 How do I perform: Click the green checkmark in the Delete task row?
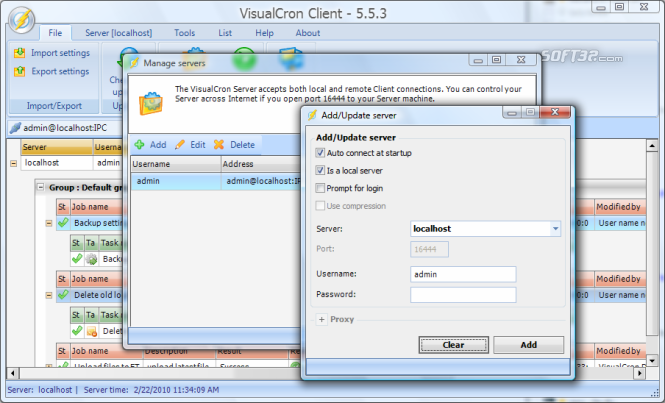pos(77,331)
